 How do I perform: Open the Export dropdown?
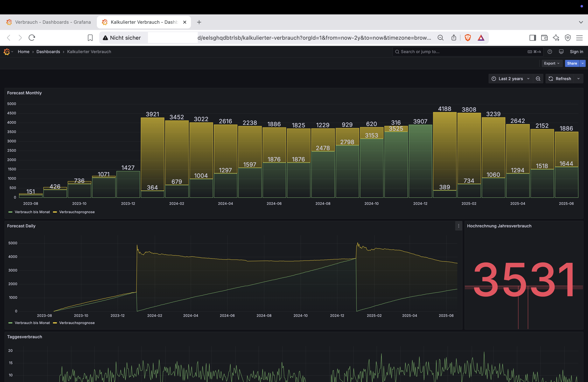click(x=552, y=63)
